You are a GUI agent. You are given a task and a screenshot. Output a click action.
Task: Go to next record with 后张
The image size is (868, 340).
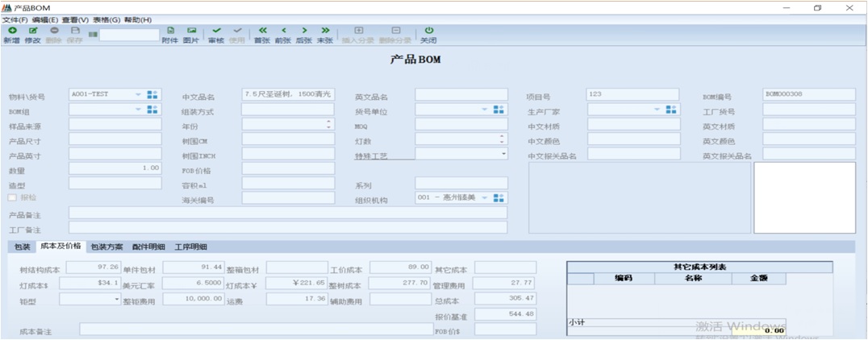point(304,31)
